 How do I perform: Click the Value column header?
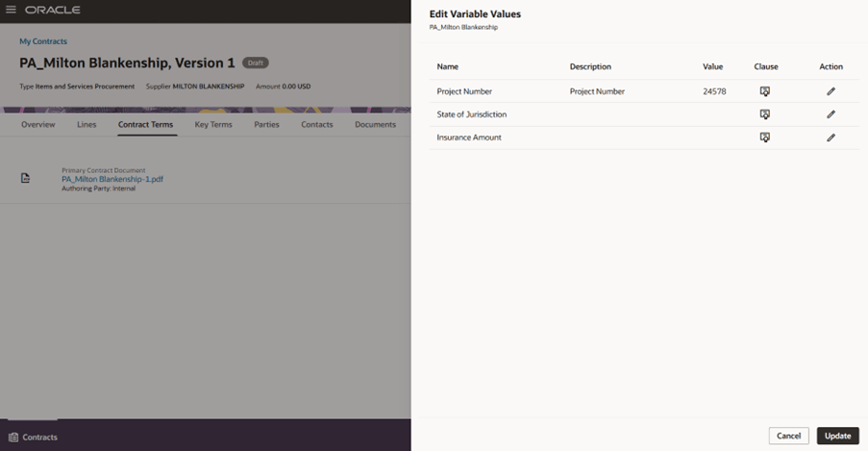(712, 66)
